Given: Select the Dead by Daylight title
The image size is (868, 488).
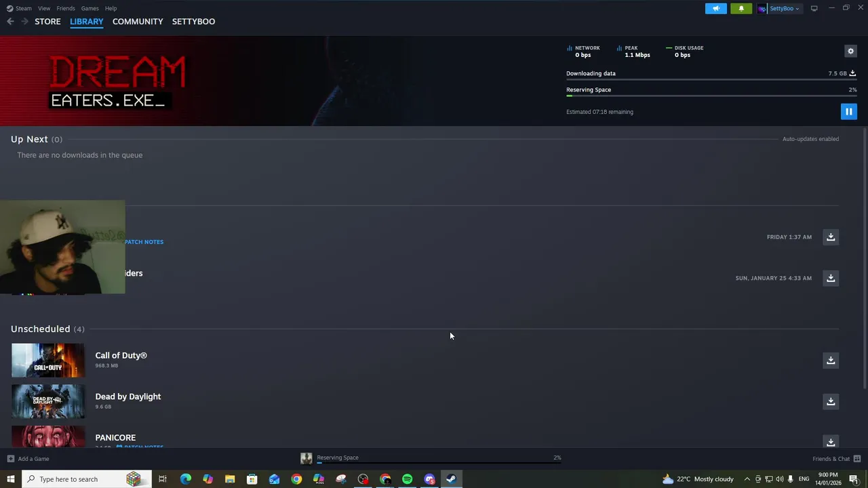Looking at the screenshot, I should tap(127, 396).
